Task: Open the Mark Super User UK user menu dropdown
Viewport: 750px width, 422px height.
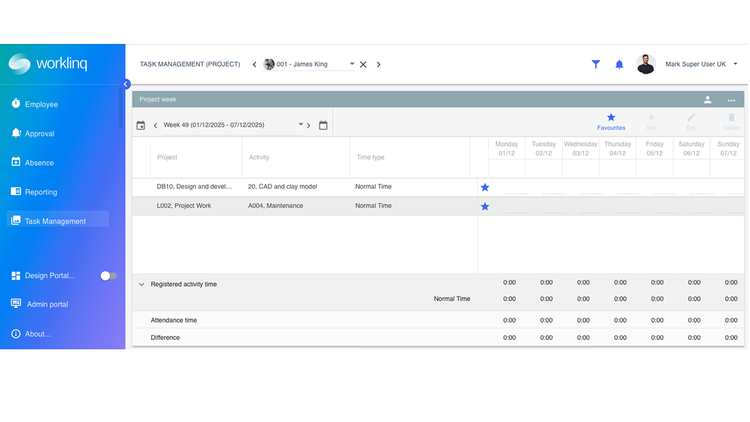Action: (x=735, y=64)
